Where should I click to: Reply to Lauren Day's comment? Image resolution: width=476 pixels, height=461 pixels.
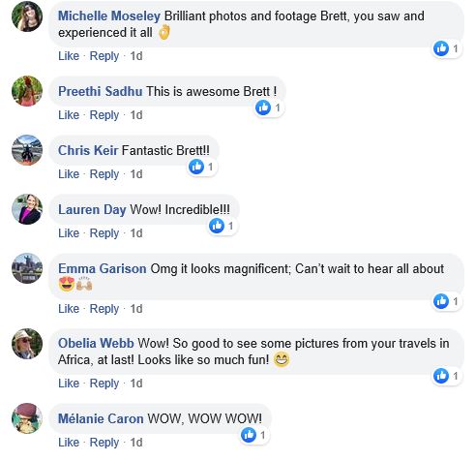pyautogui.click(x=104, y=233)
